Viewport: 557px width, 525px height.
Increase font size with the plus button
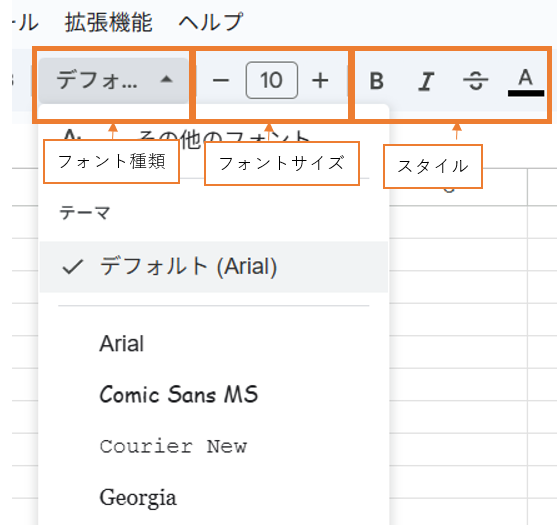click(320, 81)
